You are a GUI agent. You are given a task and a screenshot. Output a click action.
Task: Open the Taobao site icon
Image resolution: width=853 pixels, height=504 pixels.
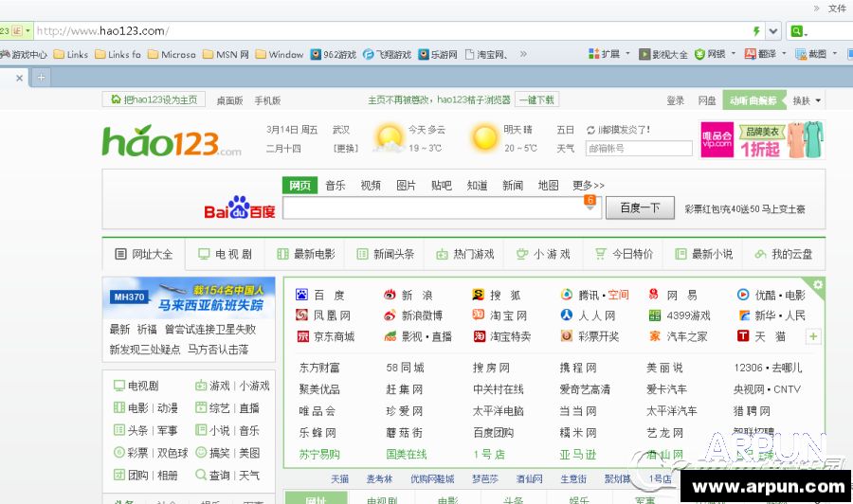tap(478, 315)
